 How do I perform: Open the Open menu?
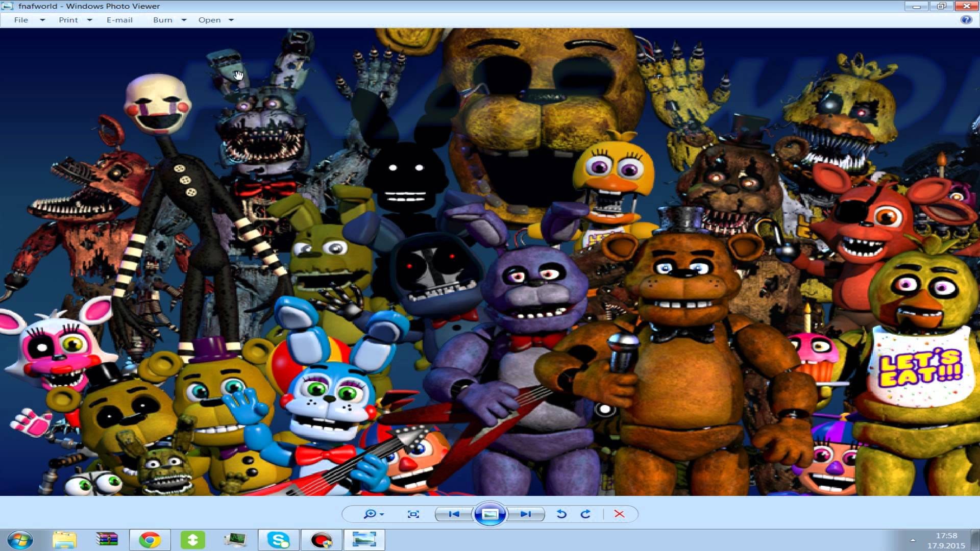point(209,20)
